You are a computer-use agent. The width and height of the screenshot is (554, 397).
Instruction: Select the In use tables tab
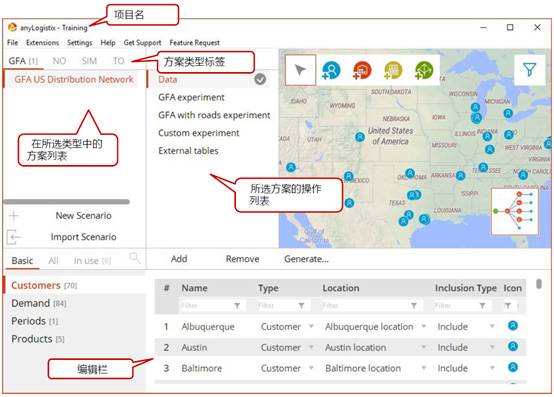(92, 261)
